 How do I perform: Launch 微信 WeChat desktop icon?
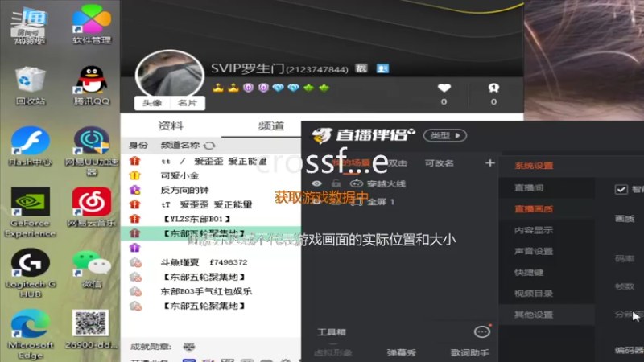(92, 269)
